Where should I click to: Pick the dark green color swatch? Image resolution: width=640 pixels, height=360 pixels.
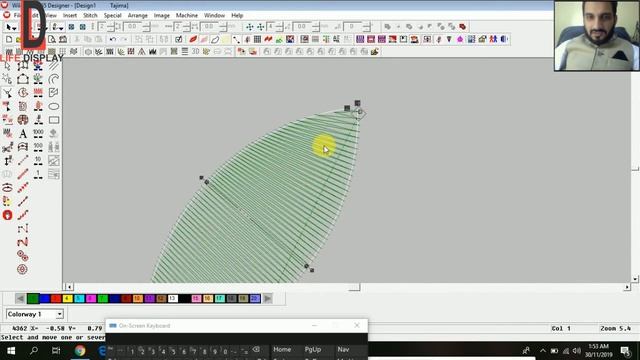(x=33, y=299)
